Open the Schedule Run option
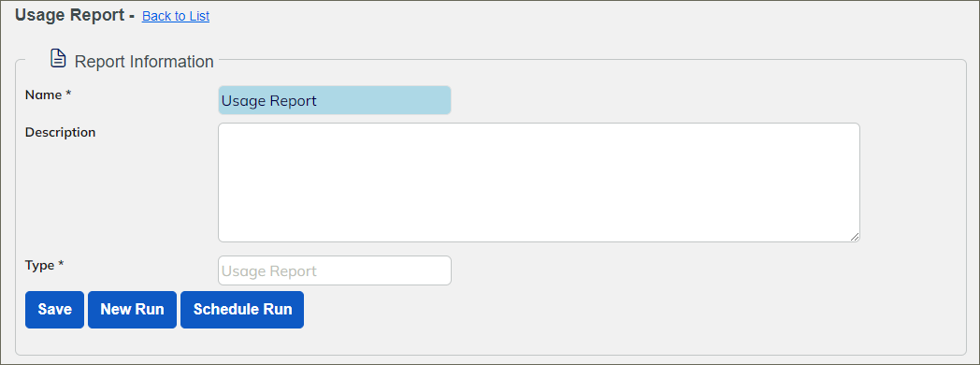Image resolution: width=980 pixels, height=365 pixels. tap(242, 310)
